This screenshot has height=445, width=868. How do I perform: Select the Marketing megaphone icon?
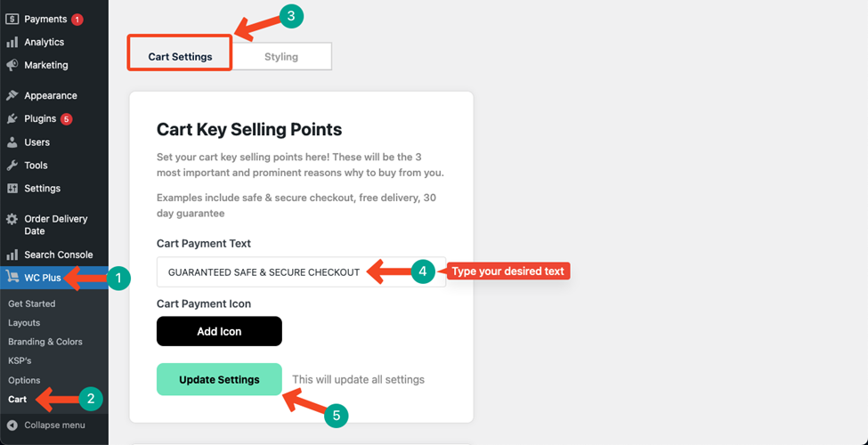pyautogui.click(x=12, y=65)
